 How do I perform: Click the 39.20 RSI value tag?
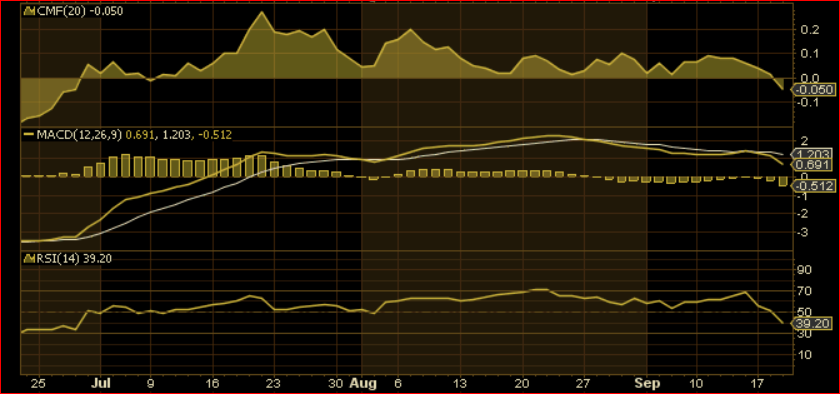pos(813,323)
